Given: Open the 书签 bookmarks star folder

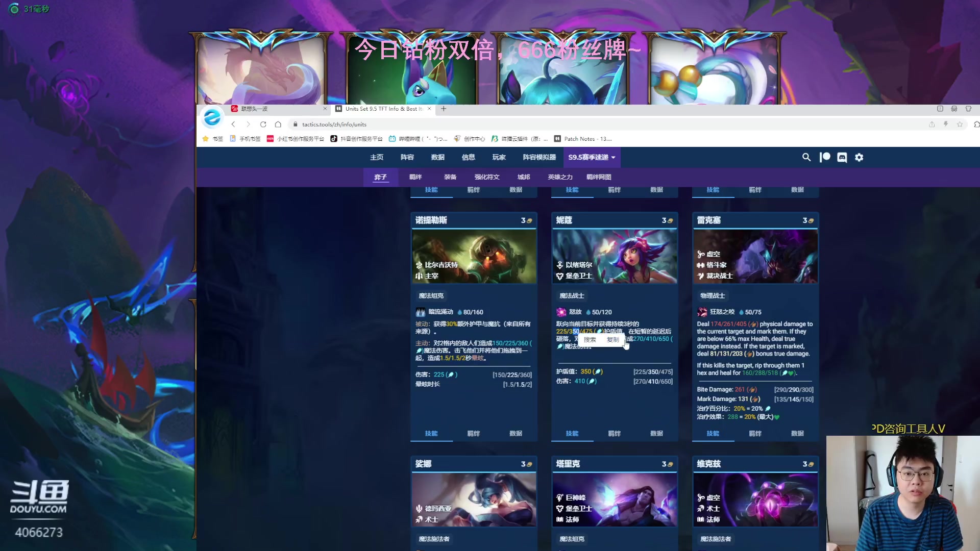Looking at the screenshot, I should (x=213, y=139).
